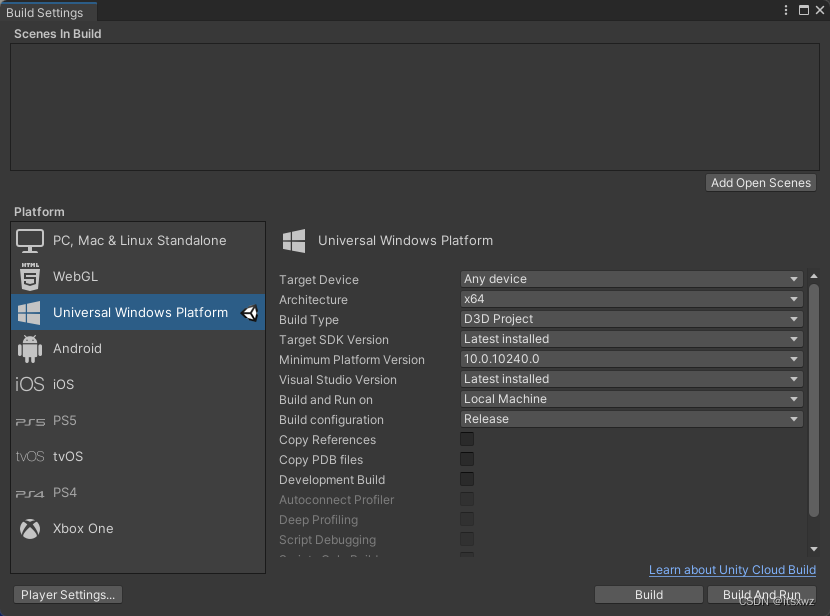
Task: Open the Target Device dropdown
Action: (631, 279)
